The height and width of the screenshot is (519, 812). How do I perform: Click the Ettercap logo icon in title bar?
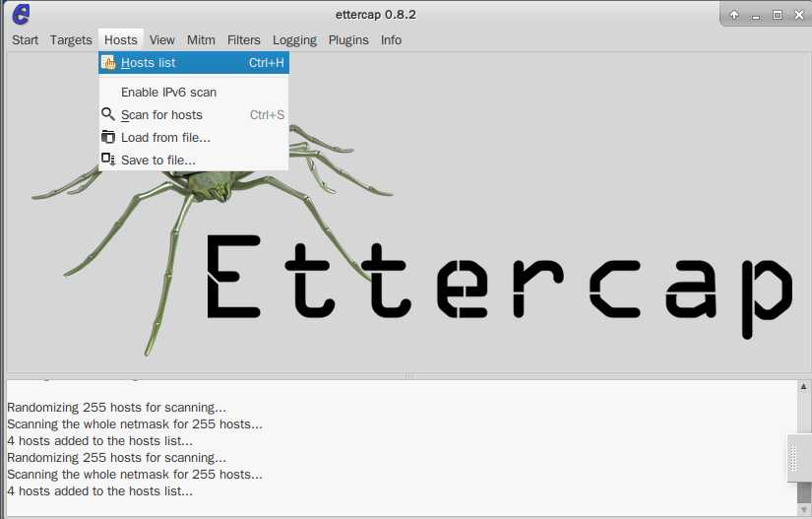[x=22, y=14]
